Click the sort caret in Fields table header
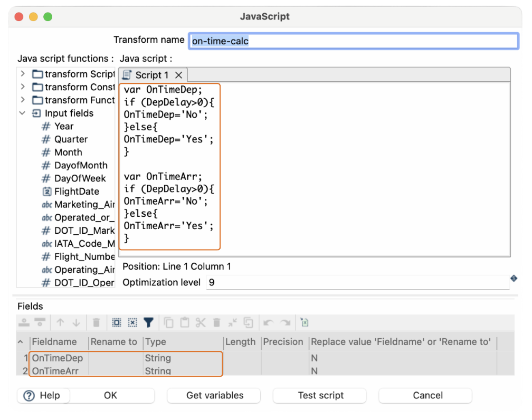 coord(21,341)
